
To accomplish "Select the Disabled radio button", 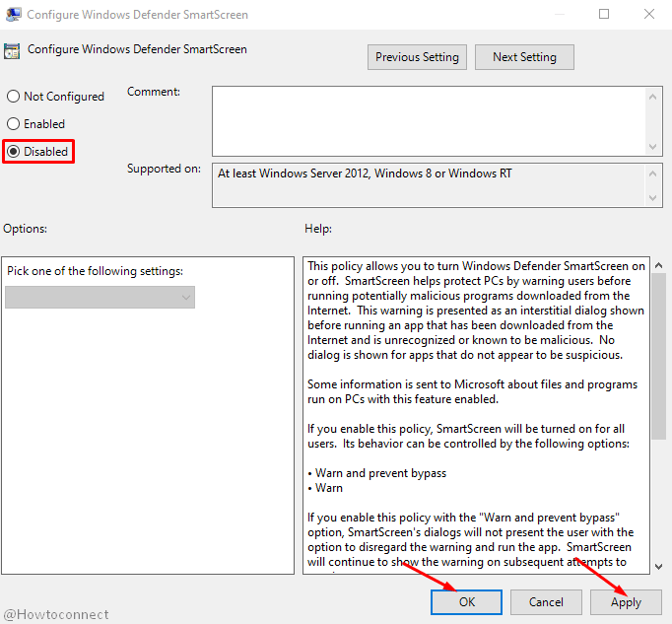I will coord(13,152).
